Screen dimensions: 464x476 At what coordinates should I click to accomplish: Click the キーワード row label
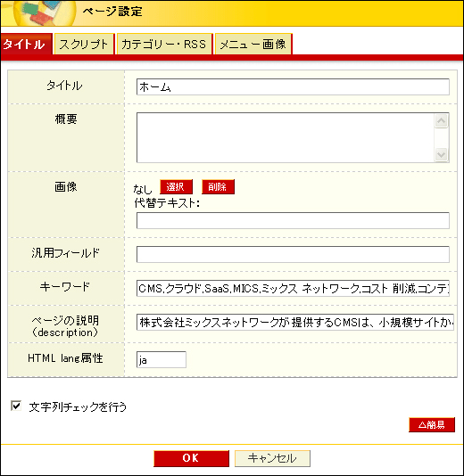[65, 286]
